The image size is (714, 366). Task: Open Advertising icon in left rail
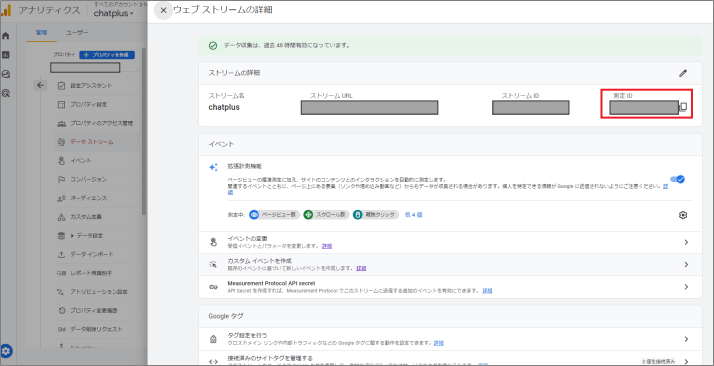point(6,93)
